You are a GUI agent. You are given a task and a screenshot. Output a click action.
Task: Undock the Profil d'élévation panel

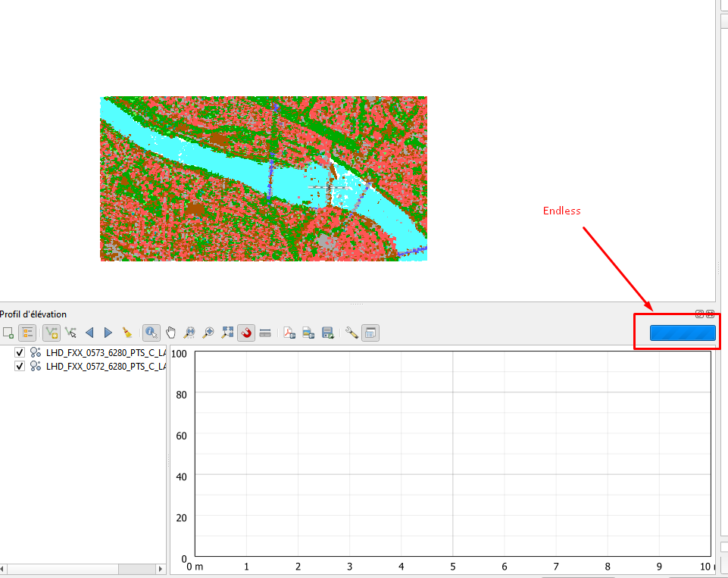coord(700,314)
